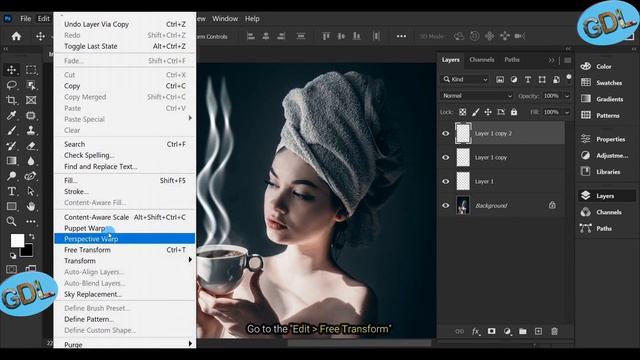Select the Path Selection tool
The width and height of the screenshot is (640, 360).
31,191
